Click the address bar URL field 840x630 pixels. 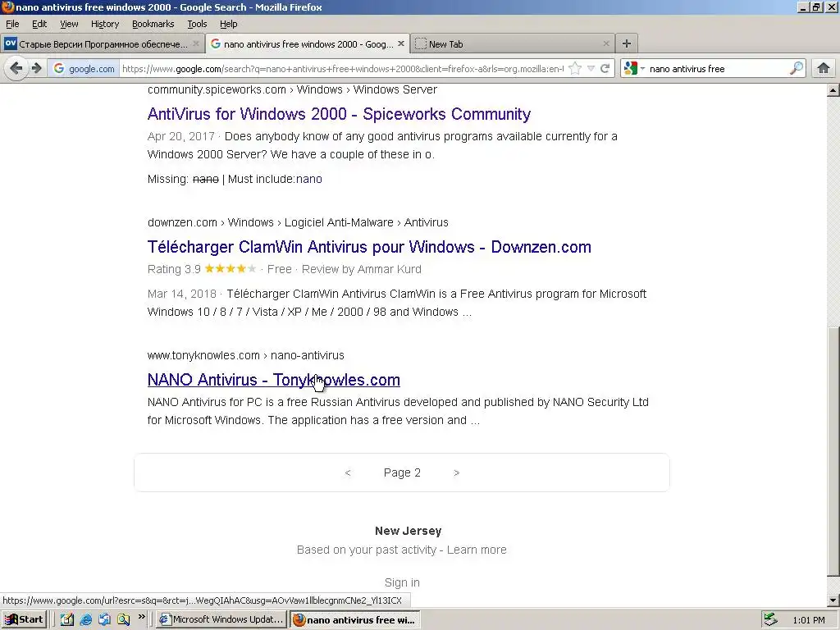343,69
